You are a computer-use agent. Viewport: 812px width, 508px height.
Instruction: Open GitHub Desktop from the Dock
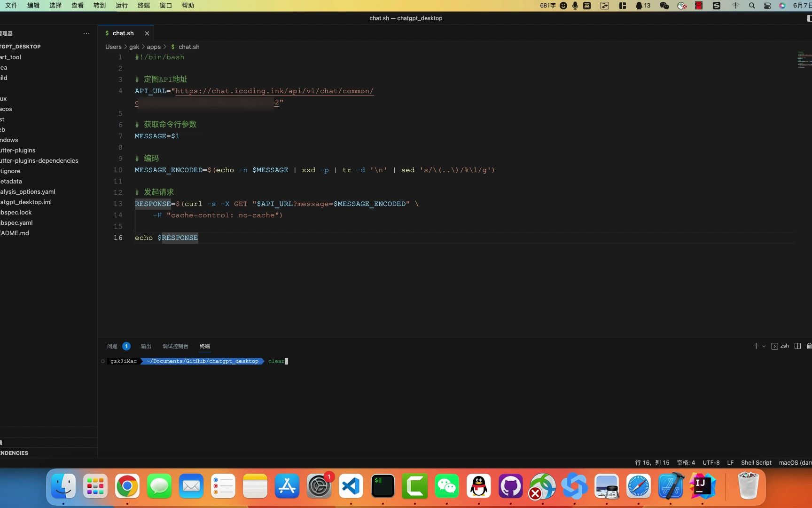pyautogui.click(x=510, y=486)
